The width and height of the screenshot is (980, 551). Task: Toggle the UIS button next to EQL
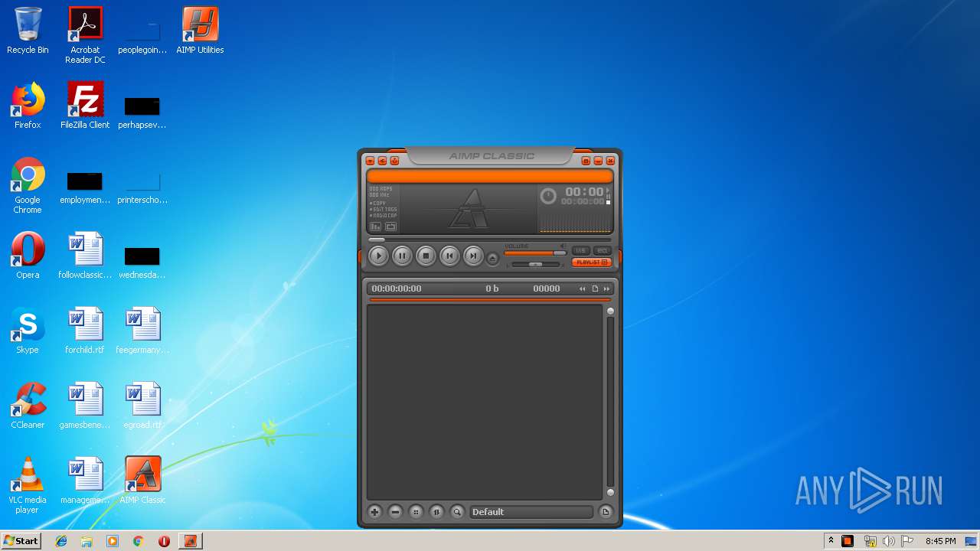pos(580,251)
